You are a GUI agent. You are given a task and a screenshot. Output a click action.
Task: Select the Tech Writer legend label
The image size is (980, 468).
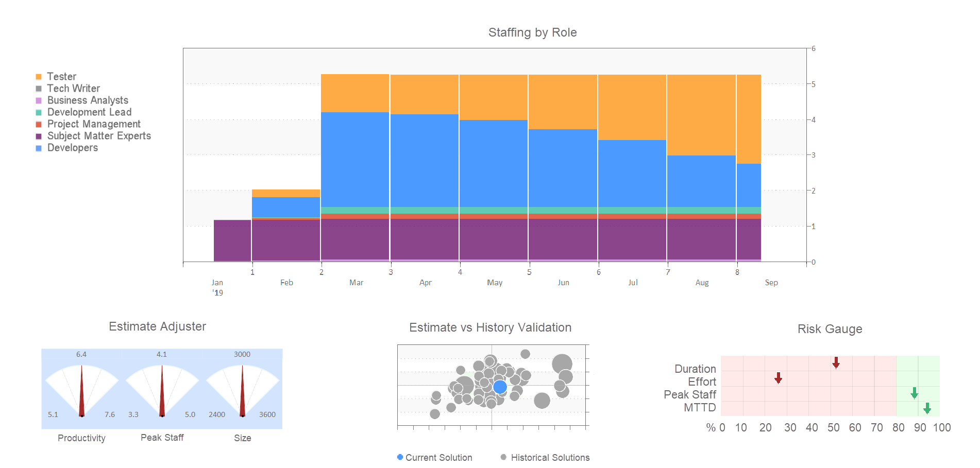[74, 89]
